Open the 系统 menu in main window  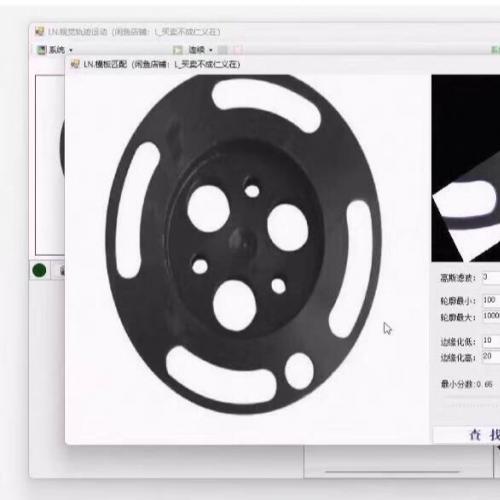(56, 50)
